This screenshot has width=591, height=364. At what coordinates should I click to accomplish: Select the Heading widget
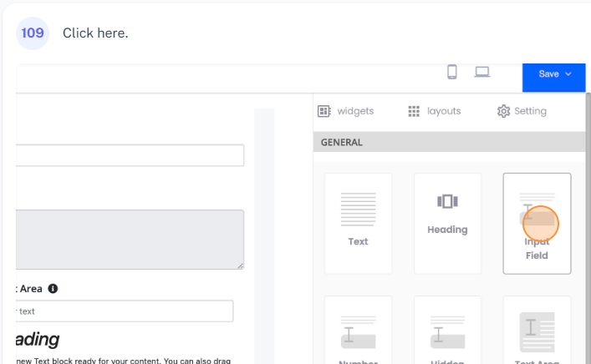[447, 223]
